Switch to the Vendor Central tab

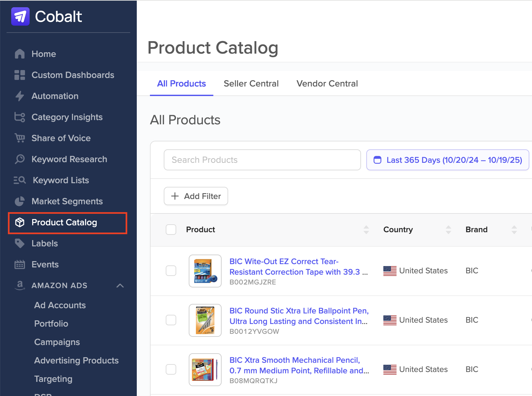click(x=327, y=84)
